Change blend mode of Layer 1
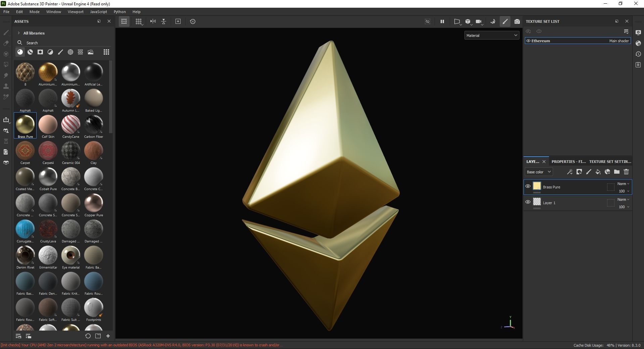 coord(623,199)
